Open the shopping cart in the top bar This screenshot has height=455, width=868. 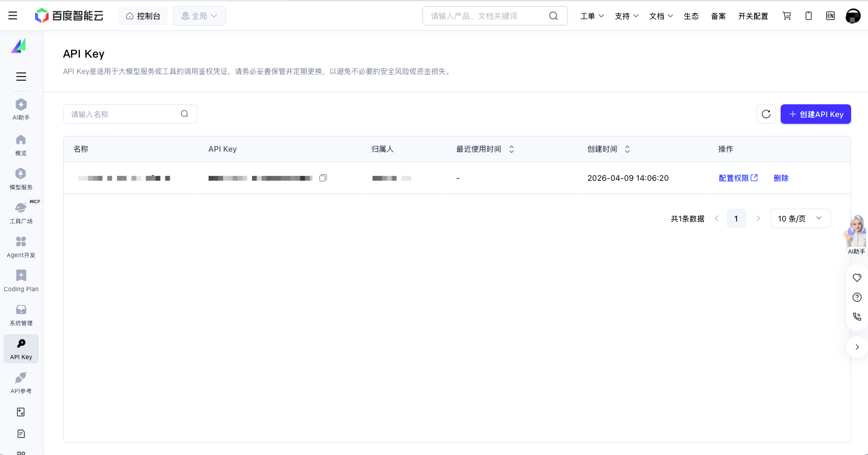click(786, 16)
